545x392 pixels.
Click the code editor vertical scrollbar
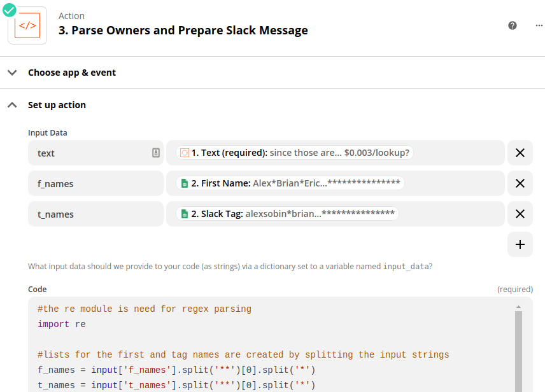[518, 350]
